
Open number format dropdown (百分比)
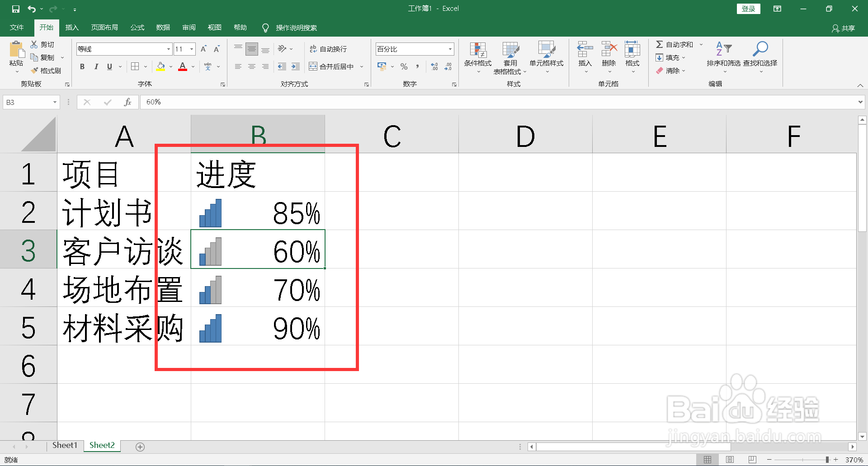coord(450,49)
